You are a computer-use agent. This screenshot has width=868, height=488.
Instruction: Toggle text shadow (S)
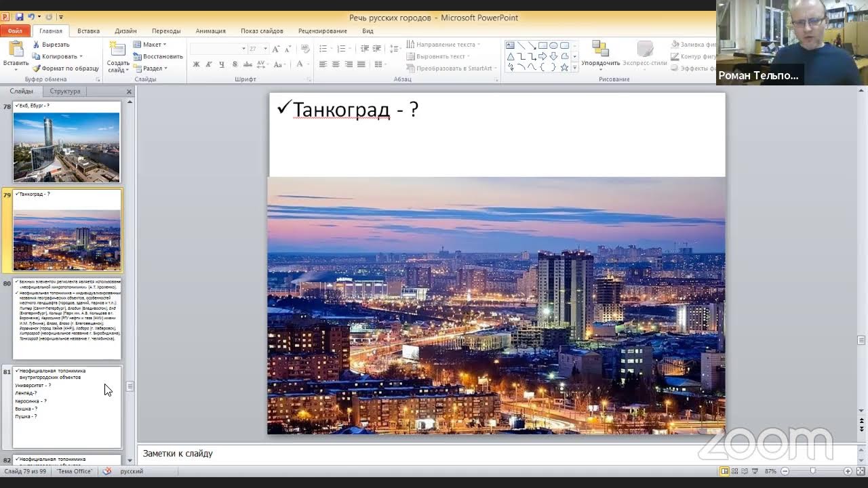click(x=235, y=64)
